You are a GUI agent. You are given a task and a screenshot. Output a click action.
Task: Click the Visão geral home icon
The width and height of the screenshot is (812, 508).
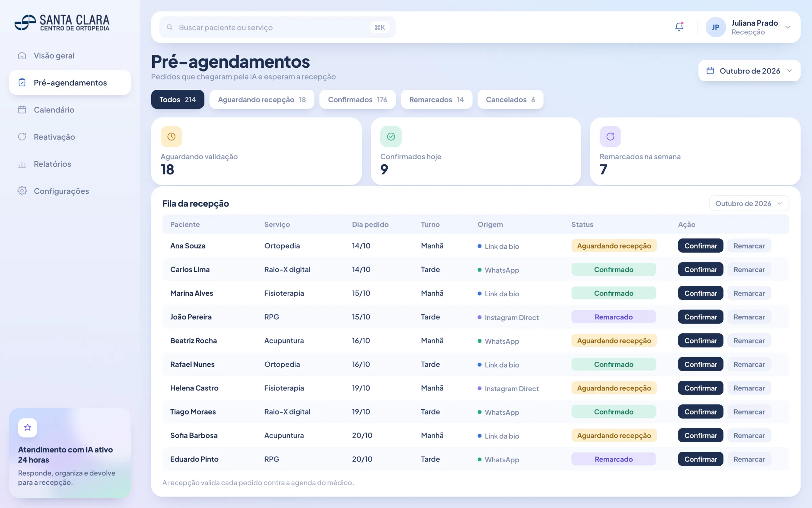click(22, 55)
